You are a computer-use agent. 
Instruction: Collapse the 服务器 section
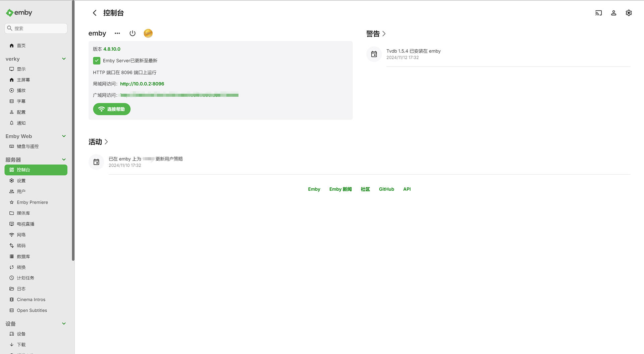click(x=64, y=160)
